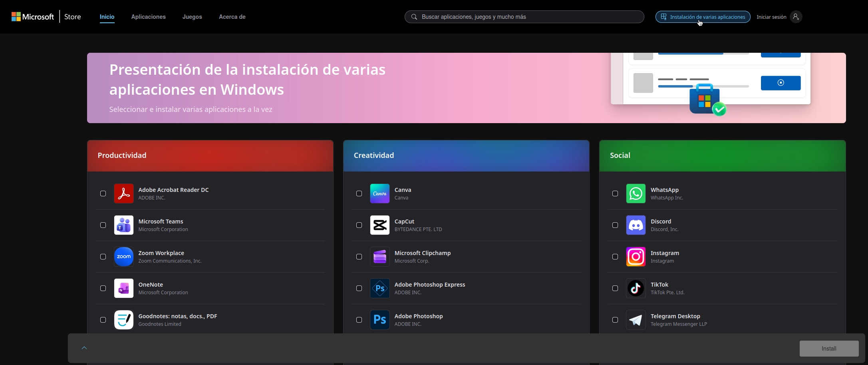Click the TikTok app icon
Viewport: 868px width, 365px height.
tap(636, 288)
